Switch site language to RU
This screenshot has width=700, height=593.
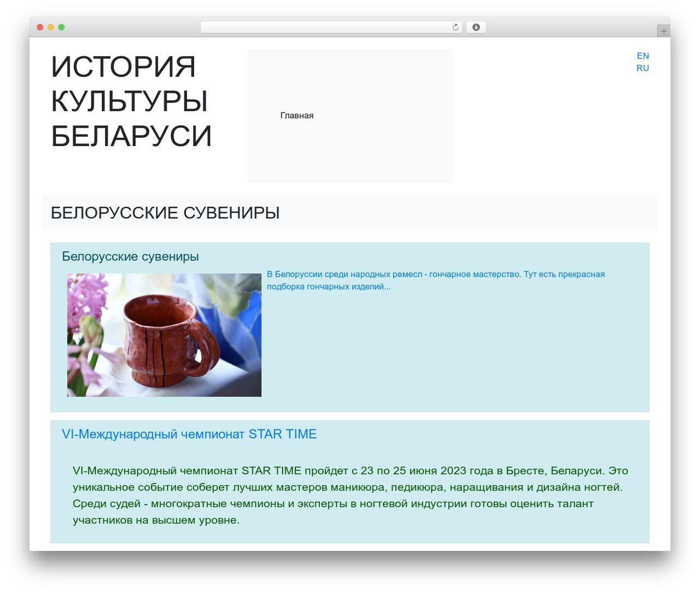tap(643, 68)
